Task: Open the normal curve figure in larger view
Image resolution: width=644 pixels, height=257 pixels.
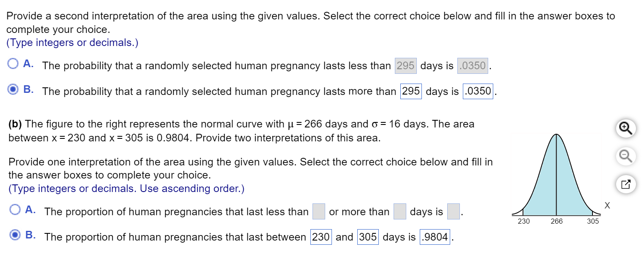Action: [625, 184]
